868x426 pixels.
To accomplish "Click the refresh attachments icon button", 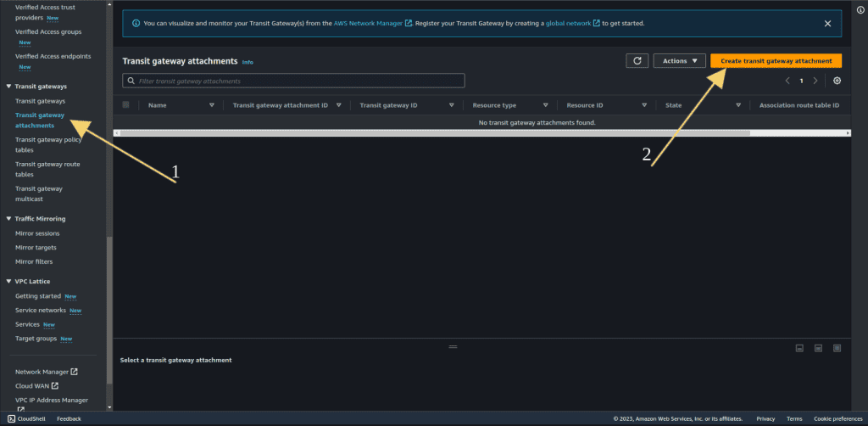I will click(637, 61).
